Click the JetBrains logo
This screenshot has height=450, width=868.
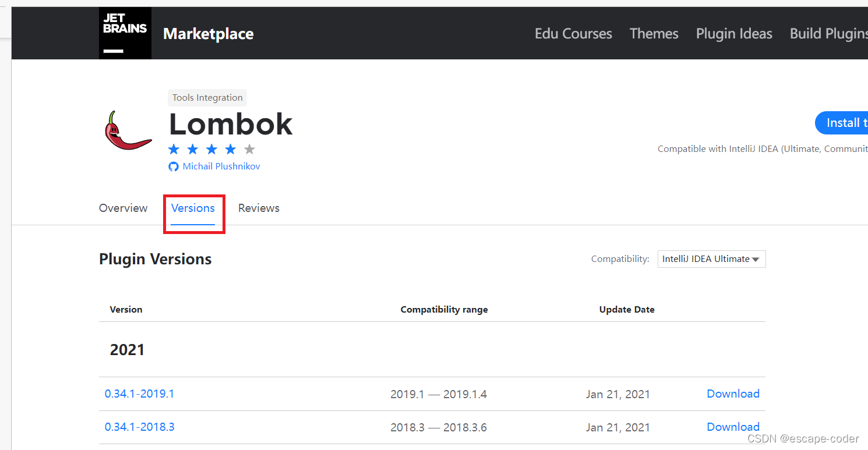tap(125, 33)
